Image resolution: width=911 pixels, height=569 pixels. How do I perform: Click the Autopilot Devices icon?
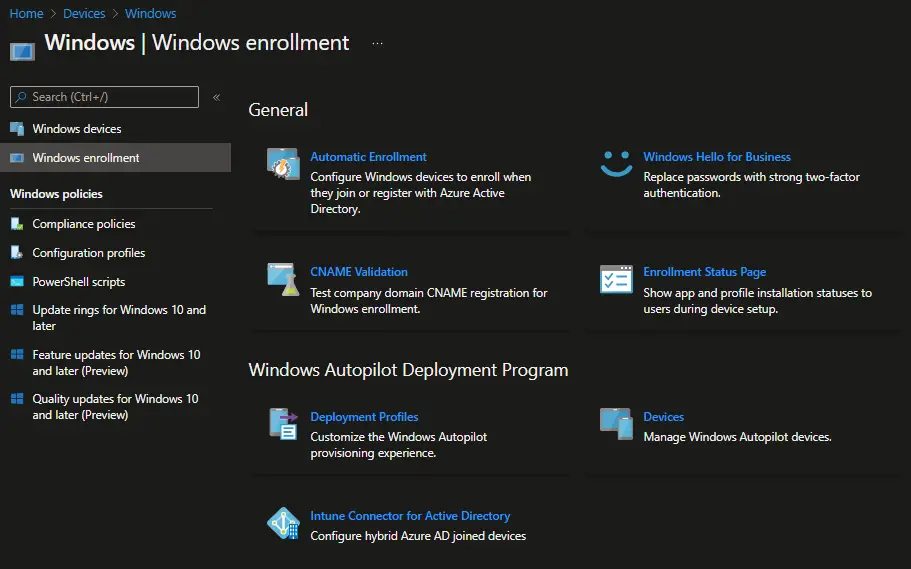(x=616, y=424)
